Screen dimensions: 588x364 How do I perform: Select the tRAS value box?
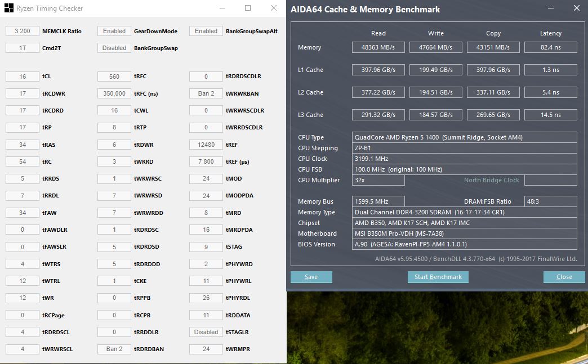tap(23, 145)
